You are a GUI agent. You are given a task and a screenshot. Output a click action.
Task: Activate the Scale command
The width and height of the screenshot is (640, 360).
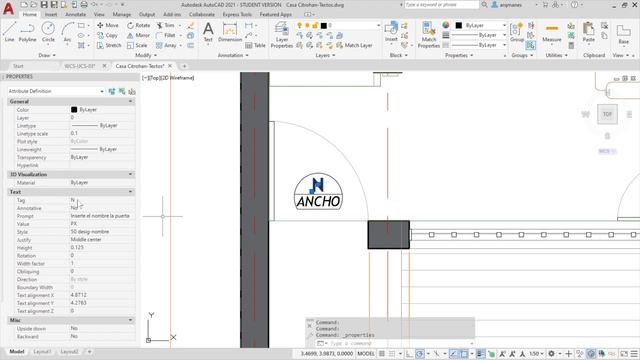pyautogui.click(x=137, y=45)
